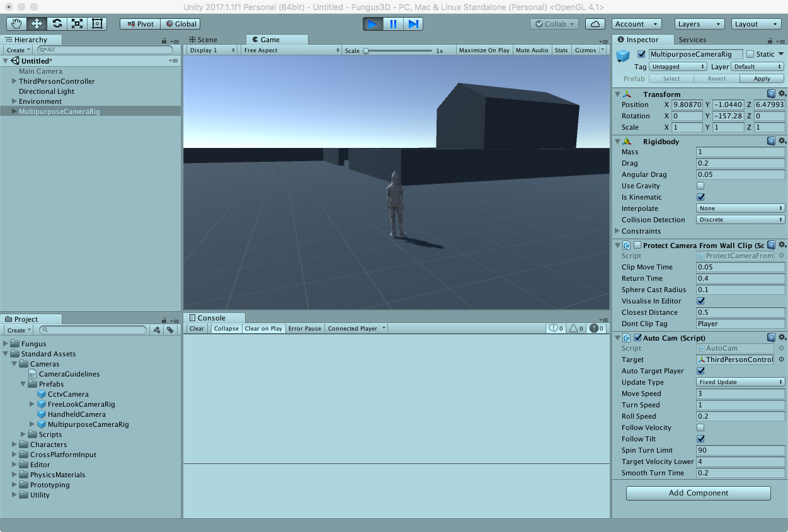Disable the Auto Cam script component
Viewport: 788px width, 532px height.
(637, 337)
